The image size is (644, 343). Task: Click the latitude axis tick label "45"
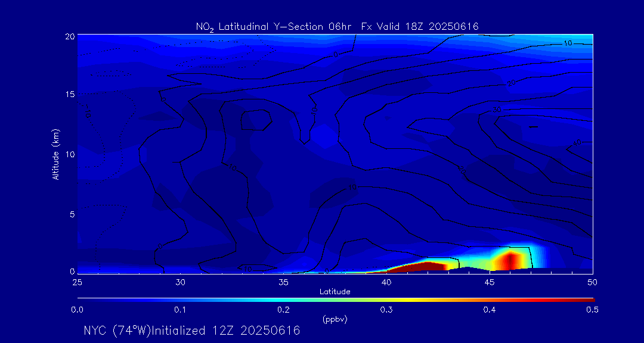point(490,282)
